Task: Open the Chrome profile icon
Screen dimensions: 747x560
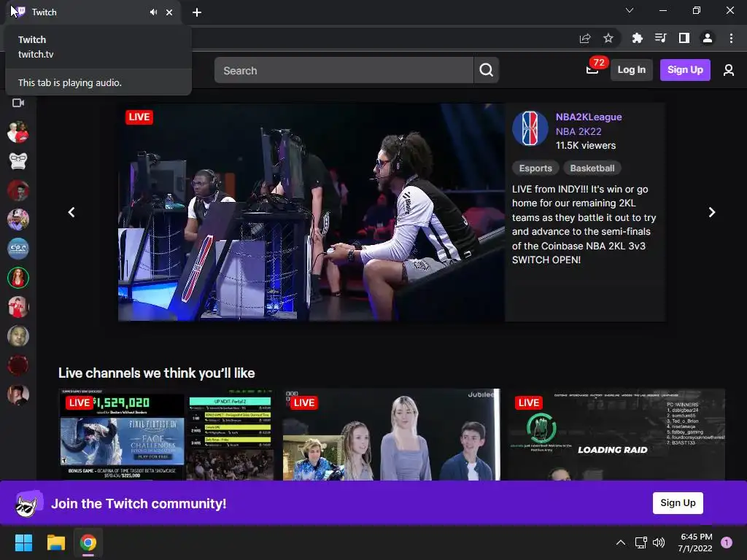Action: 708,38
